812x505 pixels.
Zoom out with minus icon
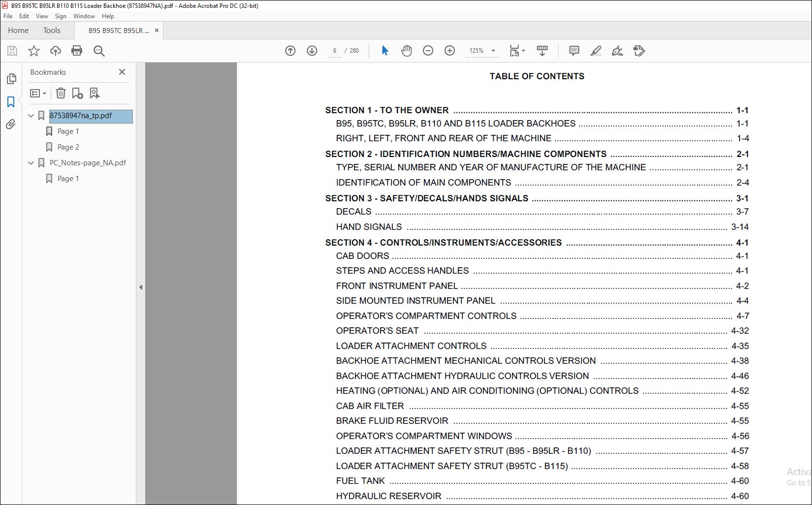[x=428, y=51]
